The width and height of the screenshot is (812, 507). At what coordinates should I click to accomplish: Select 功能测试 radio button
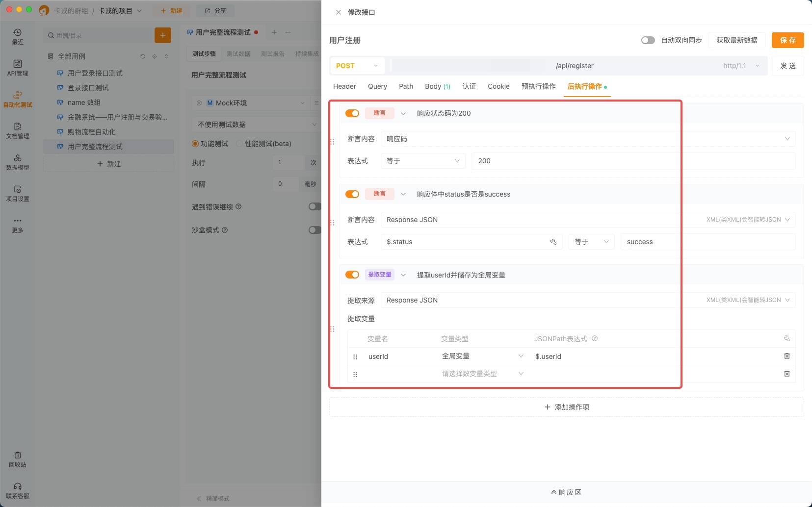point(195,144)
